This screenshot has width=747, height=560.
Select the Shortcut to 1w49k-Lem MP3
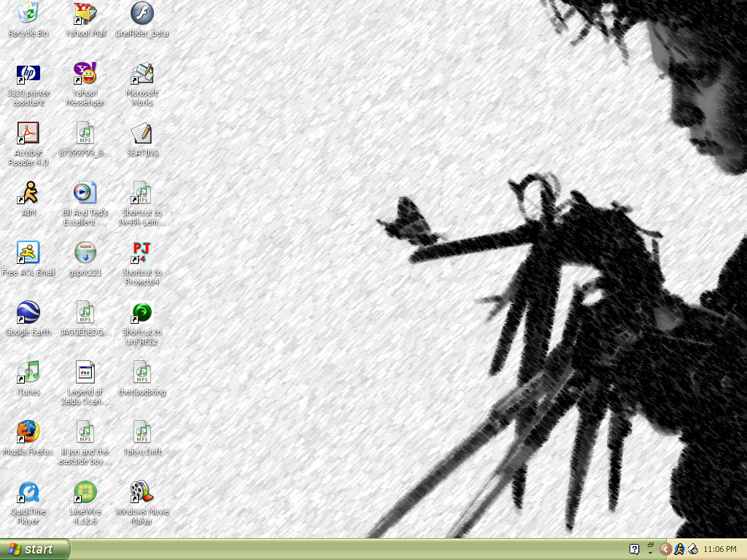point(142,192)
